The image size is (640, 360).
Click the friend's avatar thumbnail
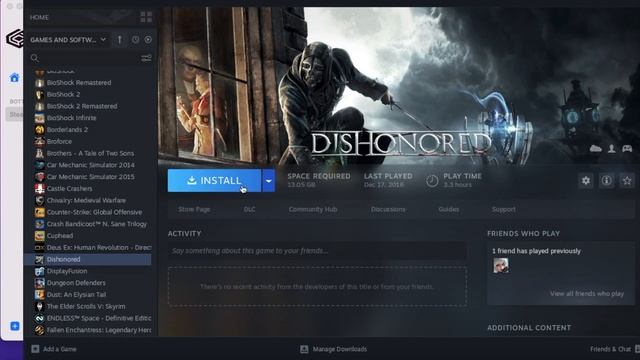coord(501,266)
